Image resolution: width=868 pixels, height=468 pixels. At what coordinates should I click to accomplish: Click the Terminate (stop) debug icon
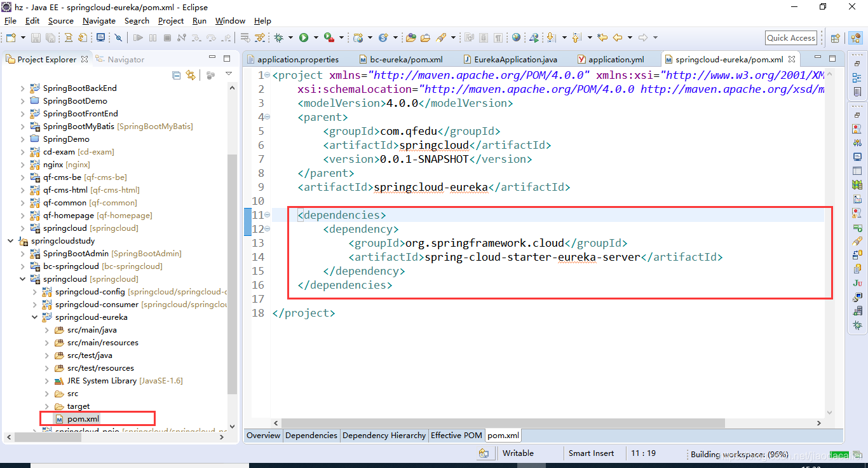pos(167,38)
